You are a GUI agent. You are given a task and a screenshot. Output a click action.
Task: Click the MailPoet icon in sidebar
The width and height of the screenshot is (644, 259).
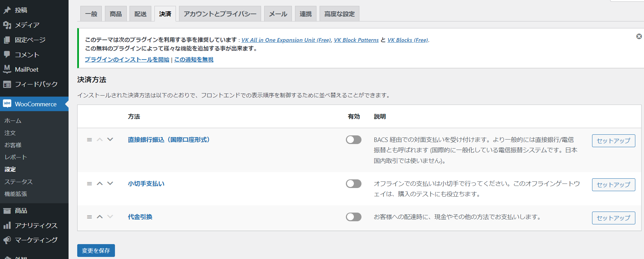(x=7, y=69)
